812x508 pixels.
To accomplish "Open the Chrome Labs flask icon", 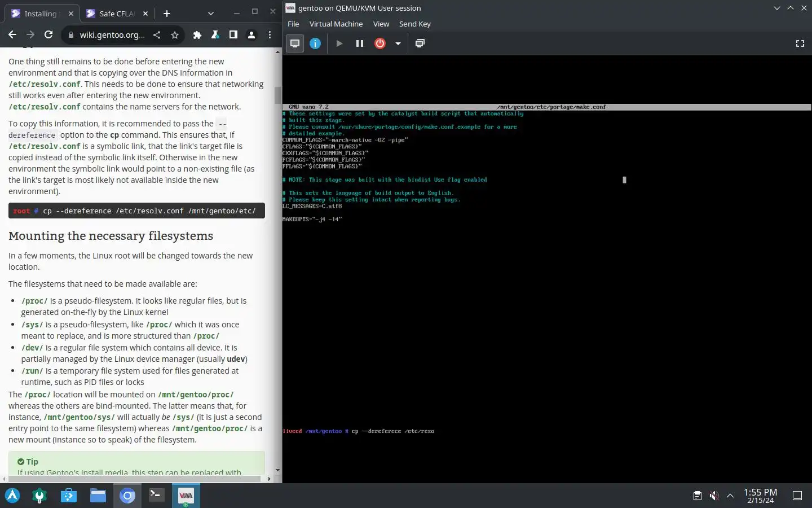I will 215,35.
